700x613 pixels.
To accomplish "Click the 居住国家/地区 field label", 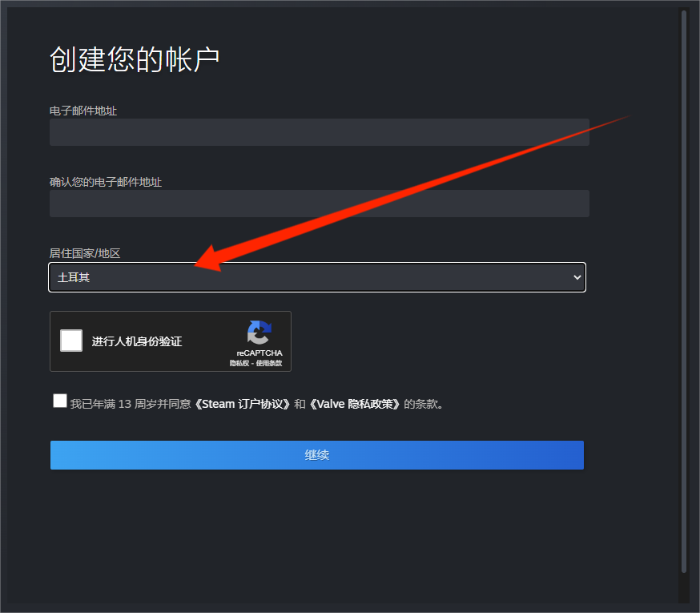I will pyautogui.click(x=85, y=253).
